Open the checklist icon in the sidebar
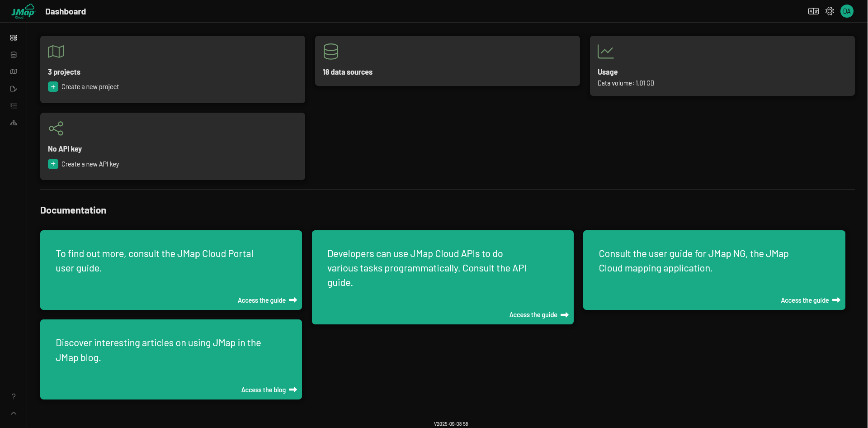 [14, 106]
